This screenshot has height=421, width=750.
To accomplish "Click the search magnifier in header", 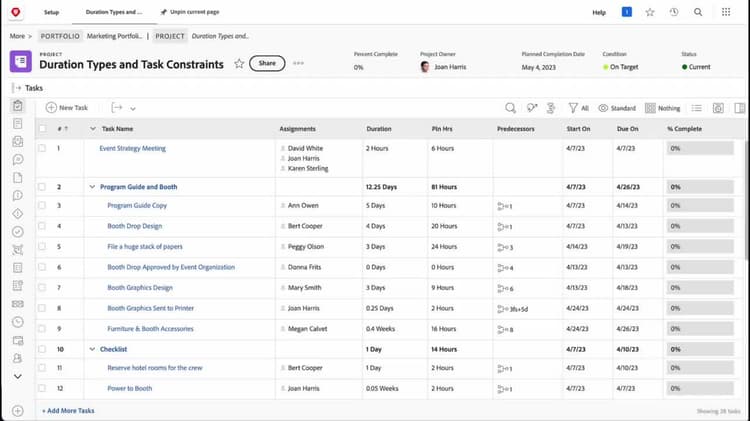I will tap(698, 12).
